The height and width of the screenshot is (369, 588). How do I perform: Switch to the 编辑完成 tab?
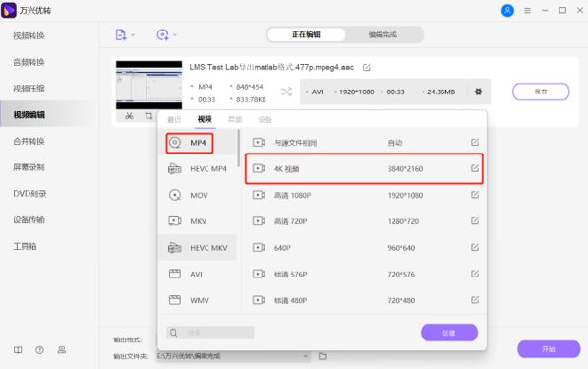click(382, 34)
